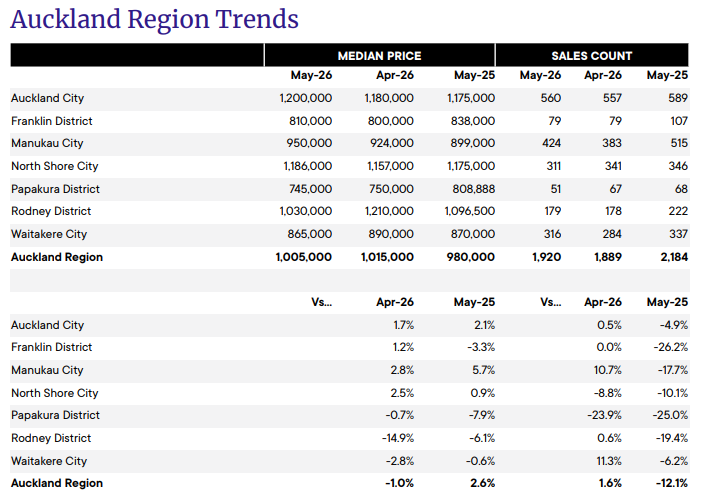
Task: Select the MEDIAN PRICE header cell
Action: tap(380, 55)
